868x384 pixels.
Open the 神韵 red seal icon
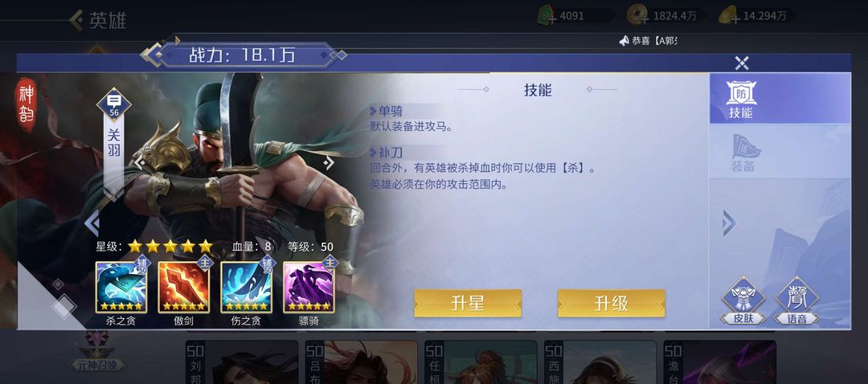[26, 104]
